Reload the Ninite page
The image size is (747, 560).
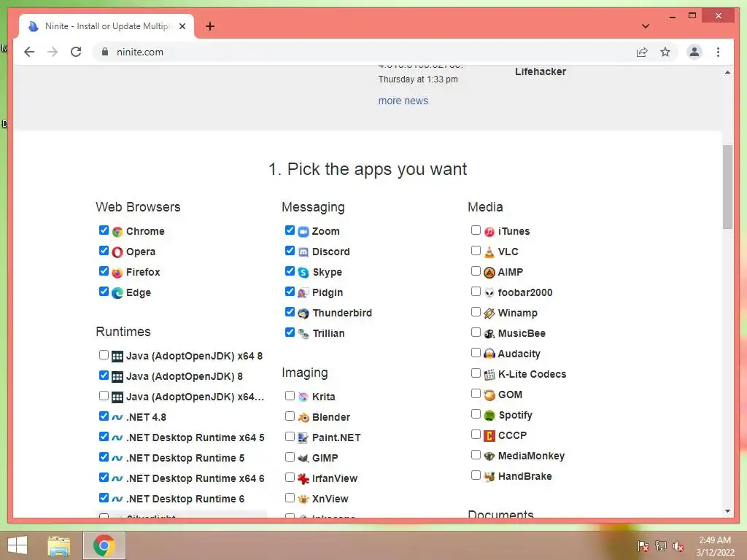point(76,52)
